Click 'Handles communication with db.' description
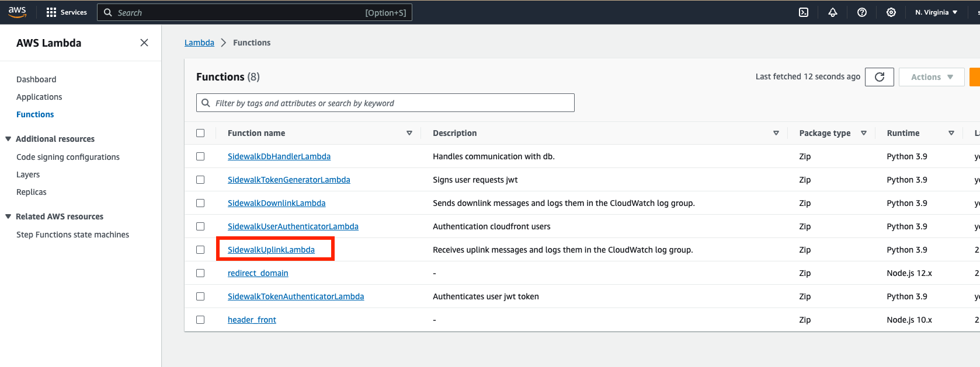The height and width of the screenshot is (367, 980). [x=494, y=156]
